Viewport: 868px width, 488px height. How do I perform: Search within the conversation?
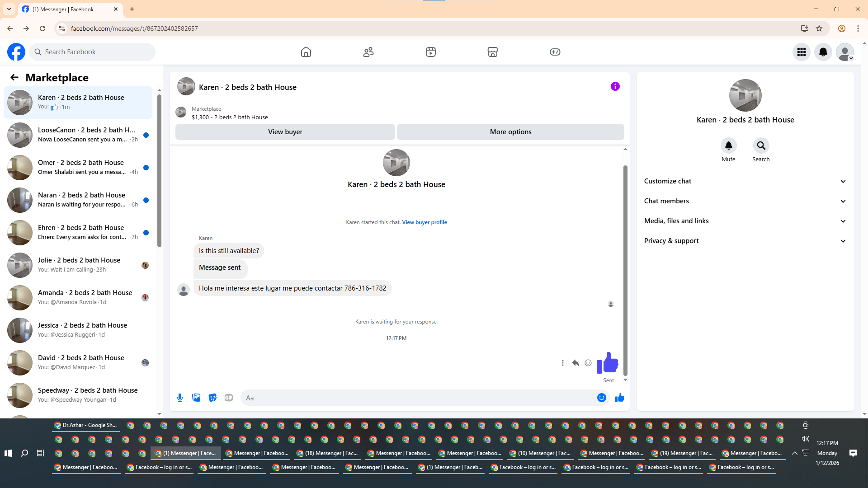point(761,146)
